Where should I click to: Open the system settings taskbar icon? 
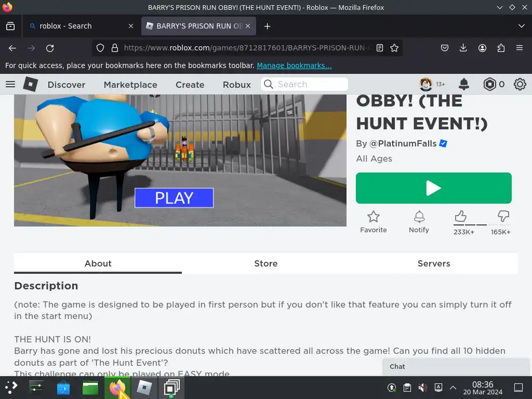pyautogui.click(x=36, y=387)
